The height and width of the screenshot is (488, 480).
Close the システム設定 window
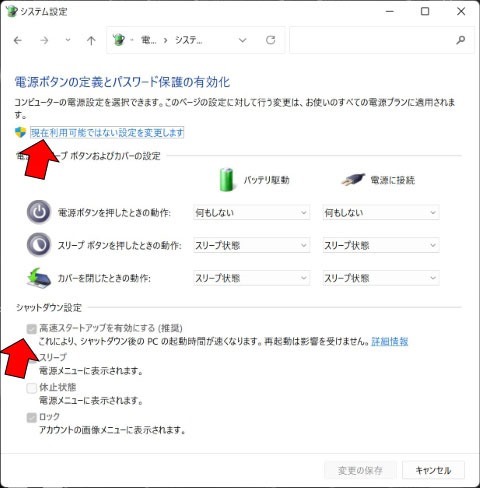(461, 11)
